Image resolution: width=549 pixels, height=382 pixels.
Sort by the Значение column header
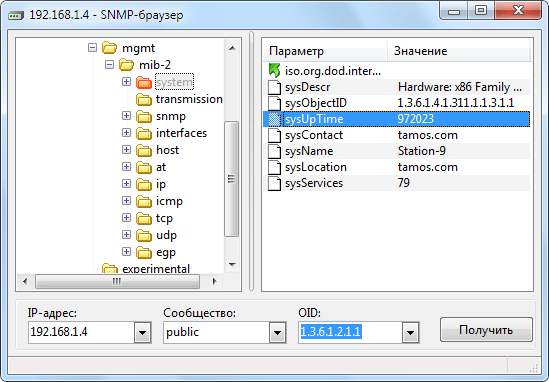458,51
